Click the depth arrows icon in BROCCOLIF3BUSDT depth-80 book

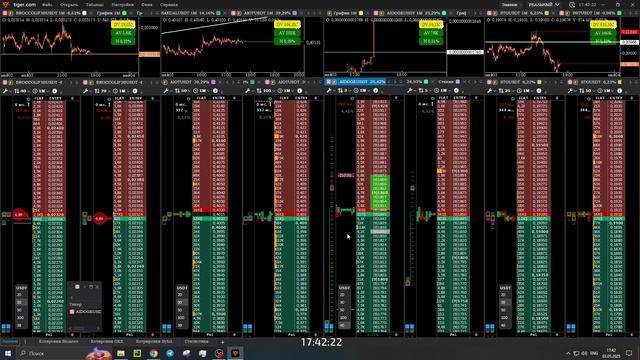tap(17, 91)
